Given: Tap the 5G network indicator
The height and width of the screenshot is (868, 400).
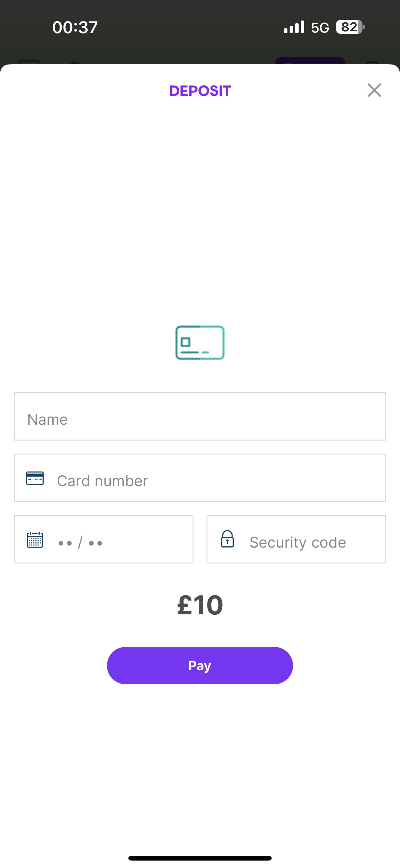Looking at the screenshot, I should [320, 27].
